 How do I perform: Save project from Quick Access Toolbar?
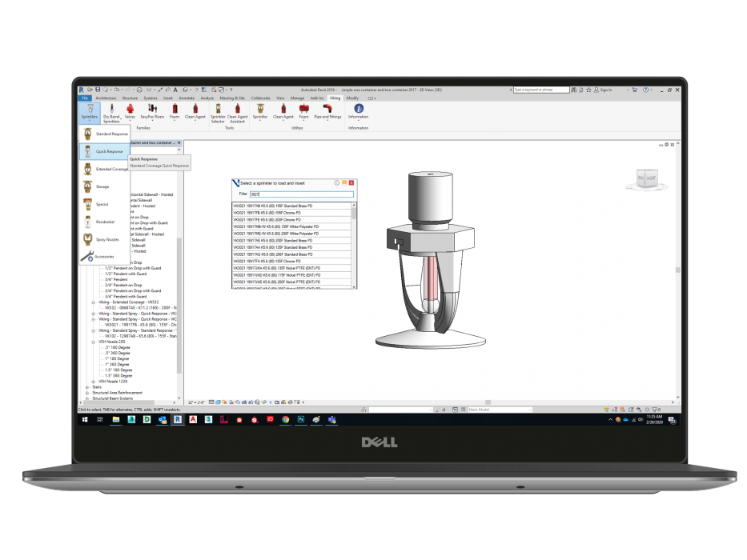pos(98,90)
